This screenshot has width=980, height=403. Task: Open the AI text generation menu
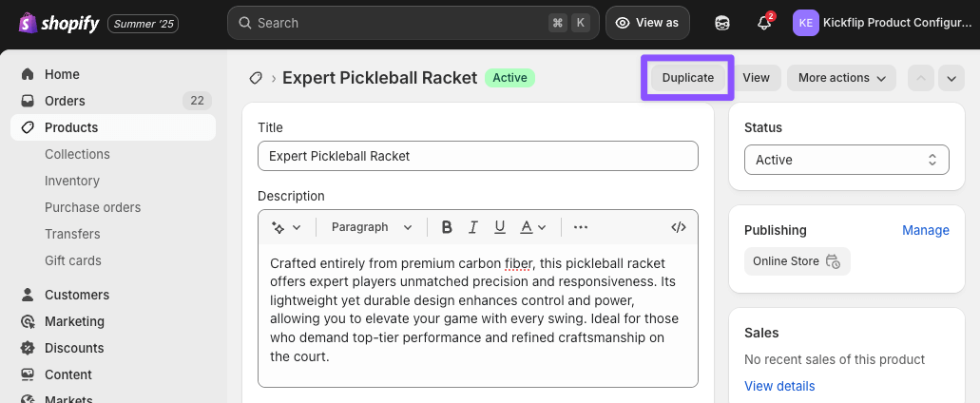coord(286,227)
